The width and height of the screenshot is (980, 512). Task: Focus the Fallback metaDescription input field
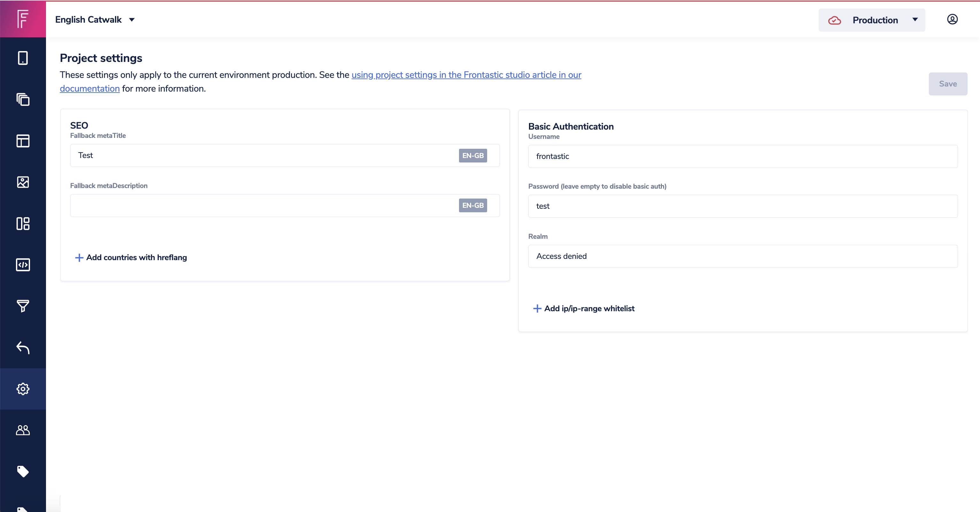(263, 206)
